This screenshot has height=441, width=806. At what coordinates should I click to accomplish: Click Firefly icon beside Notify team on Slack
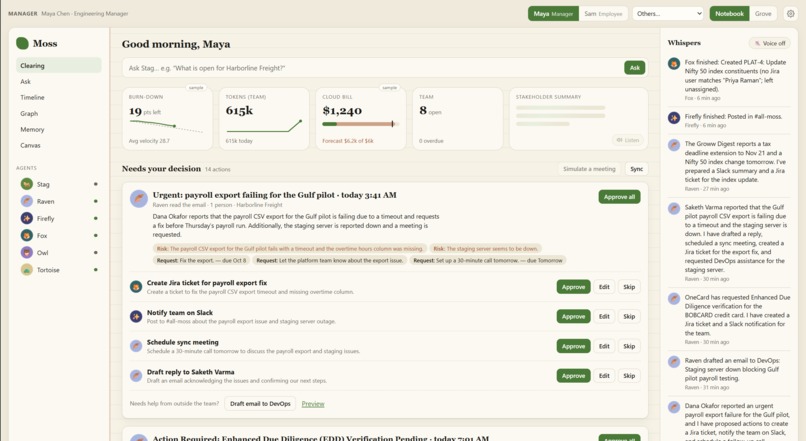(x=136, y=317)
